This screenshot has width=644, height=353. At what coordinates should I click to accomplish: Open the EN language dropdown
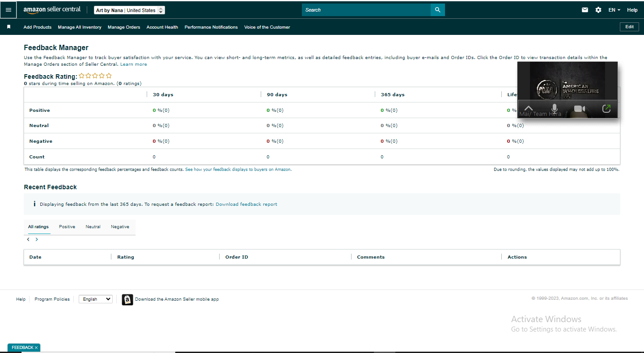[614, 10]
